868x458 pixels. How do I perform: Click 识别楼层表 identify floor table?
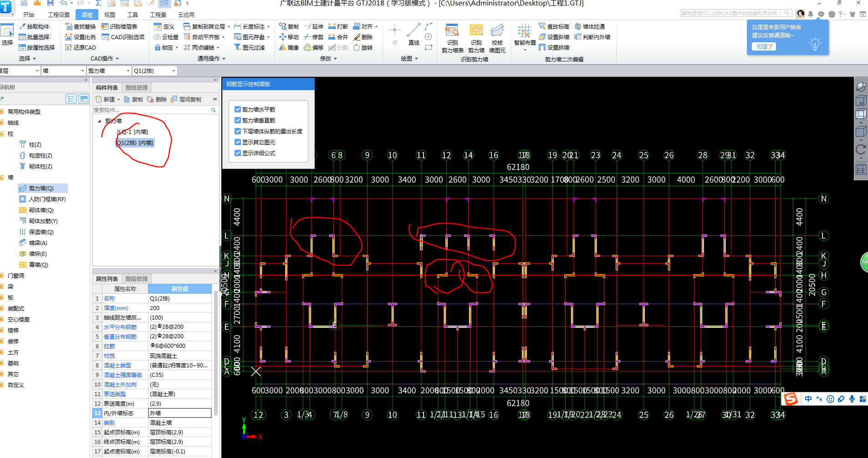coord(119,26)
